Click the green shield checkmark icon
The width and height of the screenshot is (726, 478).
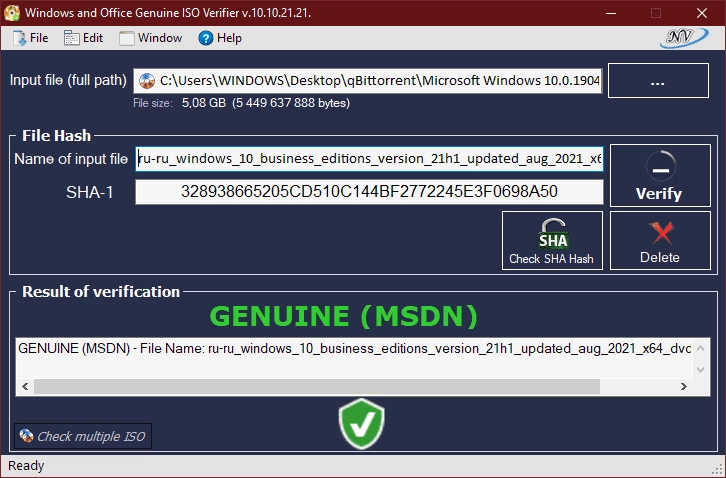click(362, 424)
